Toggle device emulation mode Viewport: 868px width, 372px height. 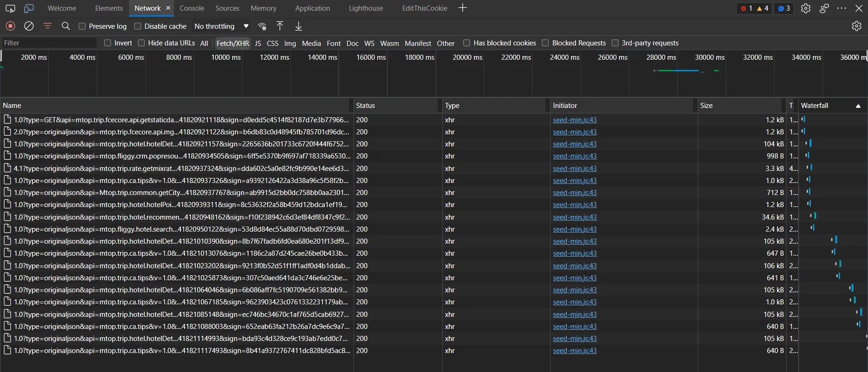click(x=29, y=8)
